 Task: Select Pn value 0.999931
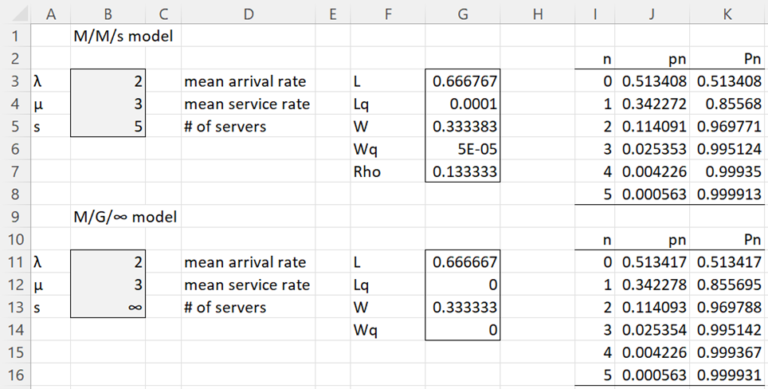(x=727, y=375)
